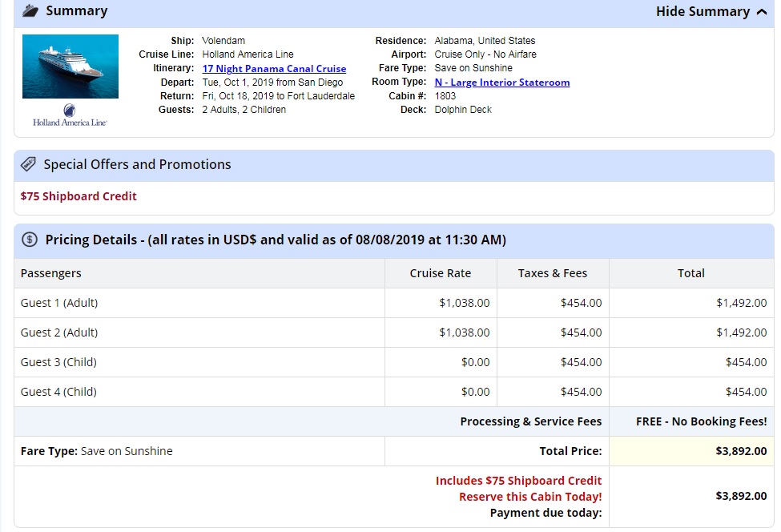Select the Guest 2 (Adult) row label
Viewport: 781px width, 532px height.
point(58,332)
